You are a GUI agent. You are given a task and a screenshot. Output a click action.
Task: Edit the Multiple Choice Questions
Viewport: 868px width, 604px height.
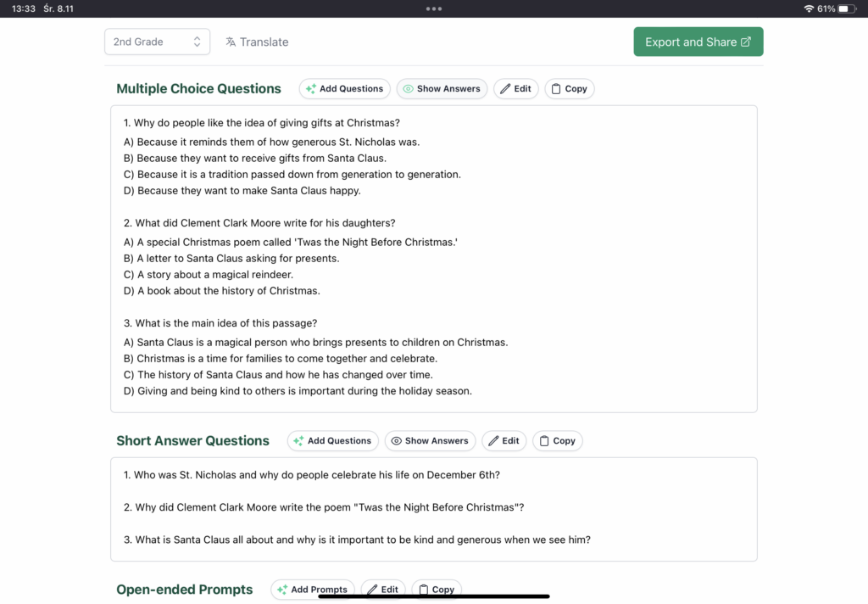515,88
